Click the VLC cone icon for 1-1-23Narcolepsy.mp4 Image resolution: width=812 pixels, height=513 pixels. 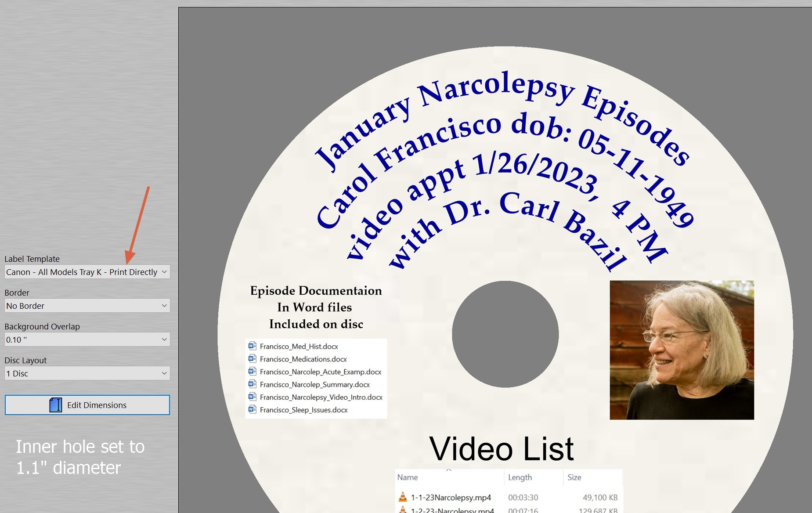[403, 497]
